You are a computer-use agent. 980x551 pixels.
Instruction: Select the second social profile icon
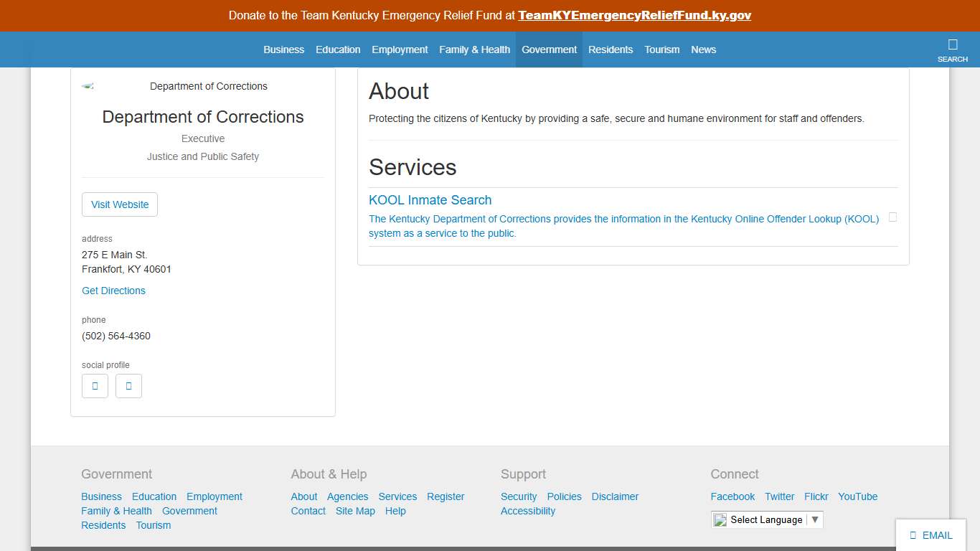coord(128,386)
